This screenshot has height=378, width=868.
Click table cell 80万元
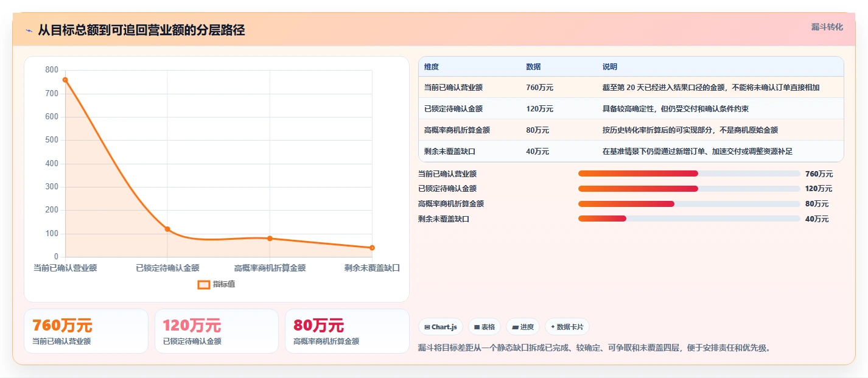point(537,130)
